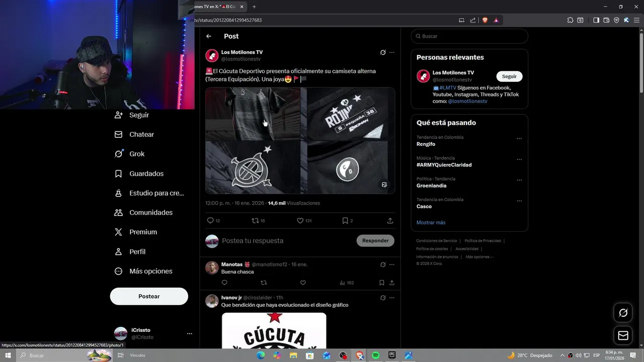Open more options for #ARMYQuiereClaridad trend

coord(519,159)
